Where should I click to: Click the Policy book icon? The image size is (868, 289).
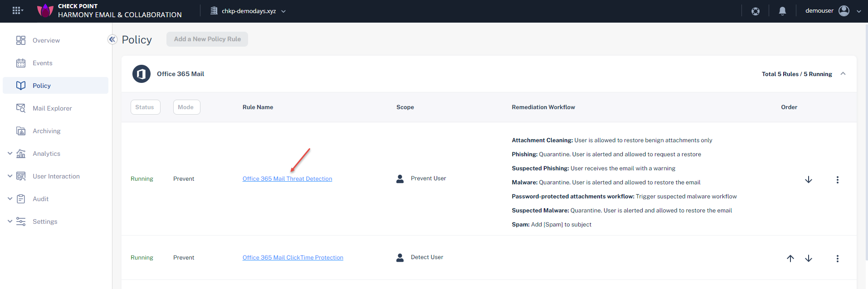21,86
